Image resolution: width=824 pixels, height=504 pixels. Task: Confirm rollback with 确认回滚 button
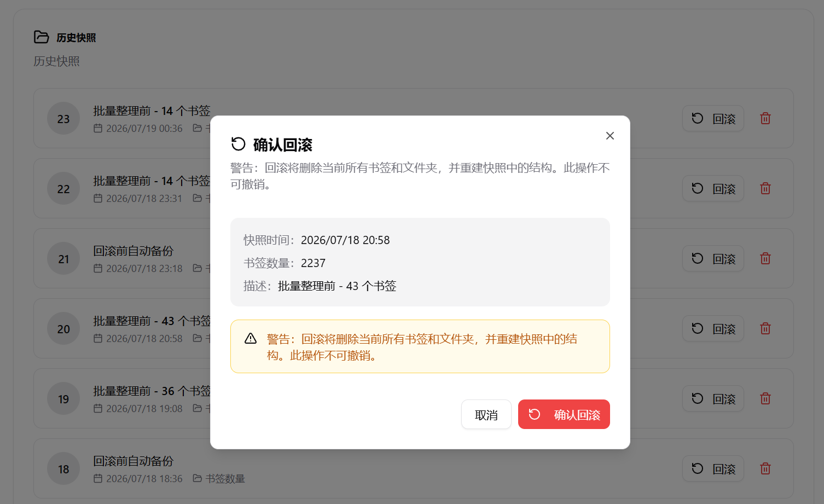(564, 415)
